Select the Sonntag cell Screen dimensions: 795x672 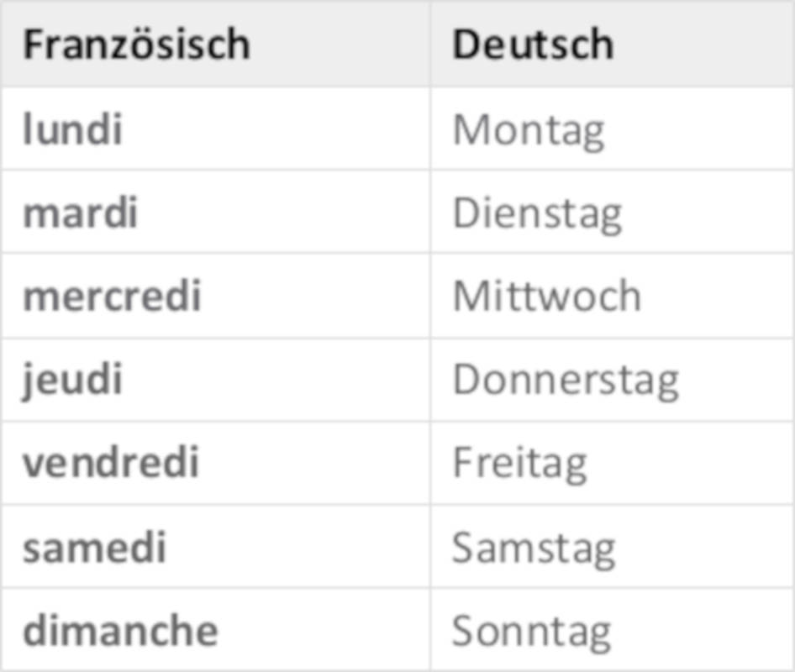click(531, 630)
